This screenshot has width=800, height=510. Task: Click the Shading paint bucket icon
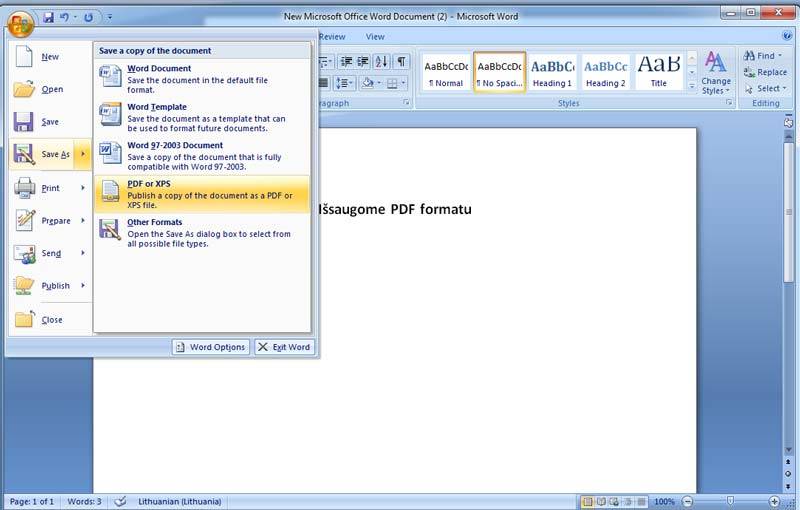(367, 83)
